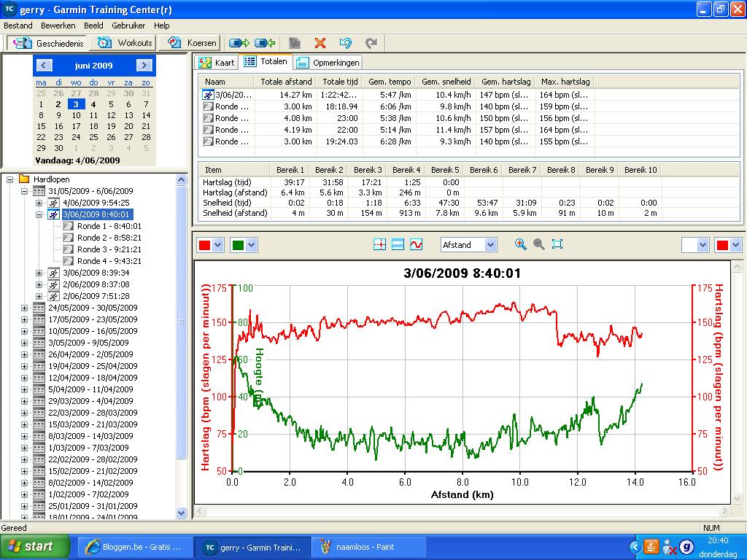Switch to naamloos - Paint taskbar item
Viewport: 747px width, 560px height.
[x=368, y=547]
